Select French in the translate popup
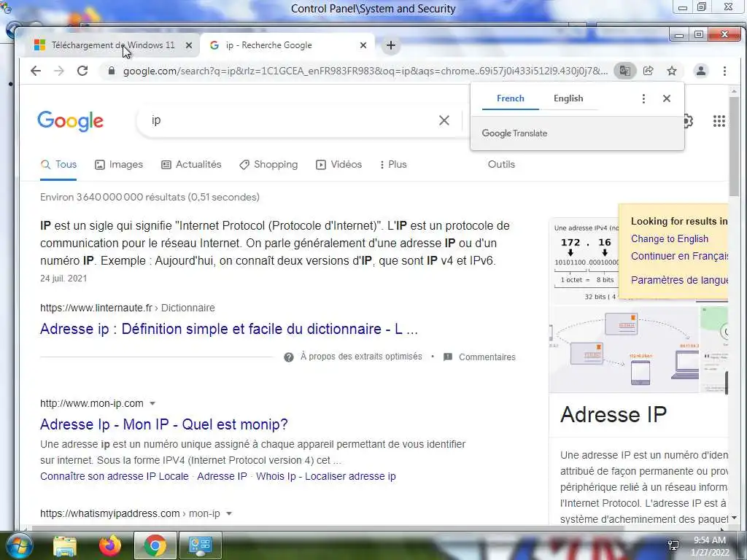This screenshot has height=560, width=747. pos(510,98)
